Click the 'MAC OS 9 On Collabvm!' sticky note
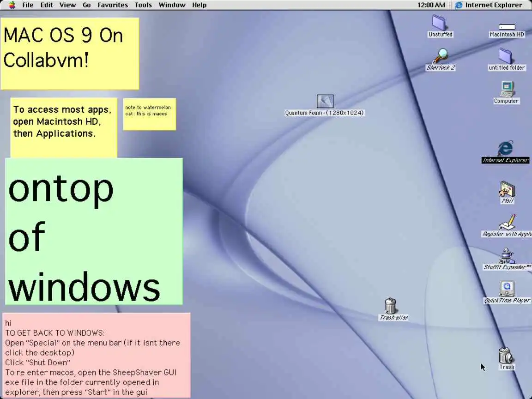Viewport: 532px width, 399px height. coord(70,54)
